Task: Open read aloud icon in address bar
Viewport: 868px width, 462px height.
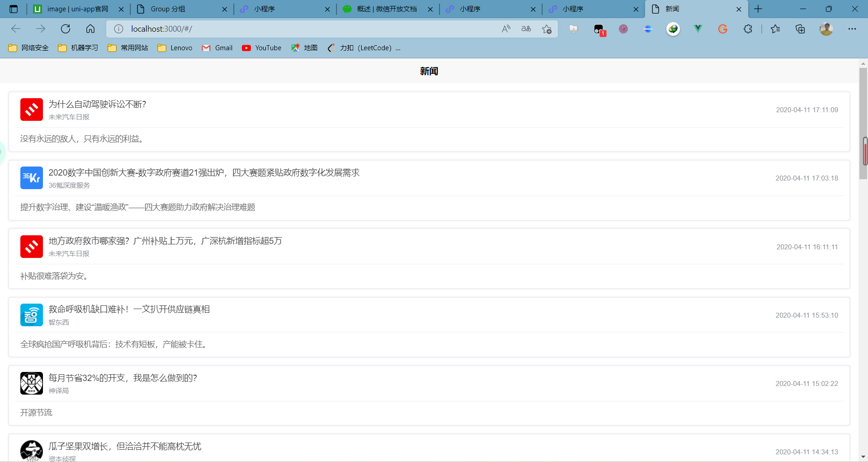Action: (506, 29)
